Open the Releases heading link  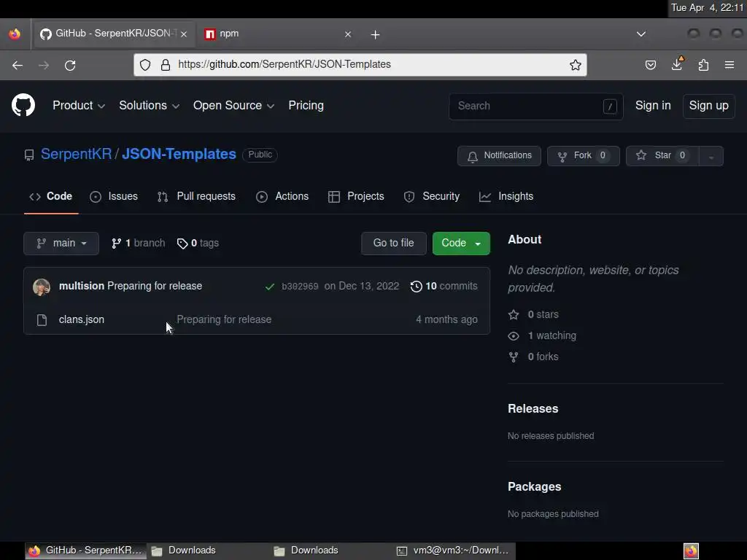[x=533, y=408]
